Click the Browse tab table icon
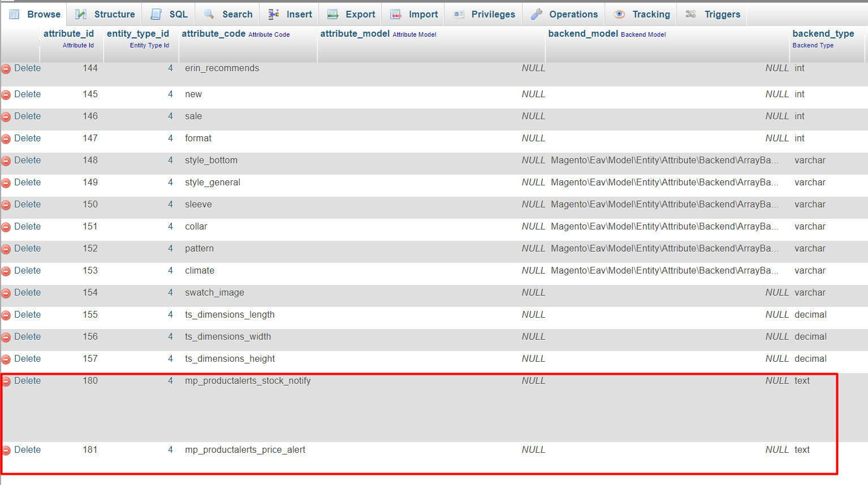 point(15,14)
